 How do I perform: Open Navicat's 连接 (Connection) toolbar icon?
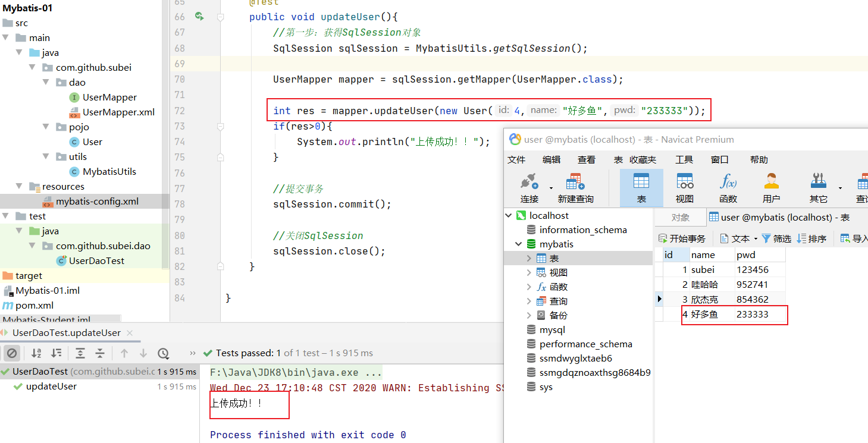[529, 181]
